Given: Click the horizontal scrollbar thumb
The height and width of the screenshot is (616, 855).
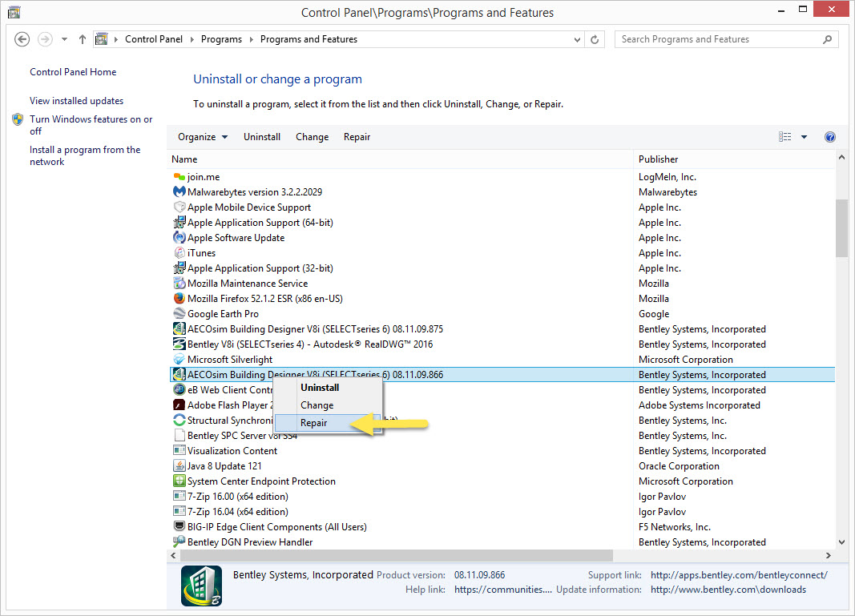Looking at the screenshot, I should click(397, 555).
